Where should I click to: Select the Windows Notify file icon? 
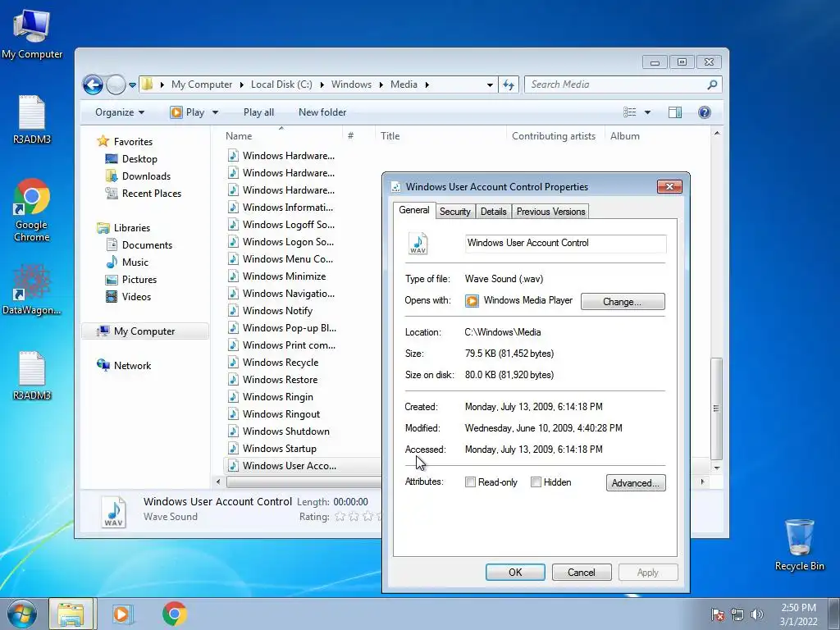click(x=233, y=311)
